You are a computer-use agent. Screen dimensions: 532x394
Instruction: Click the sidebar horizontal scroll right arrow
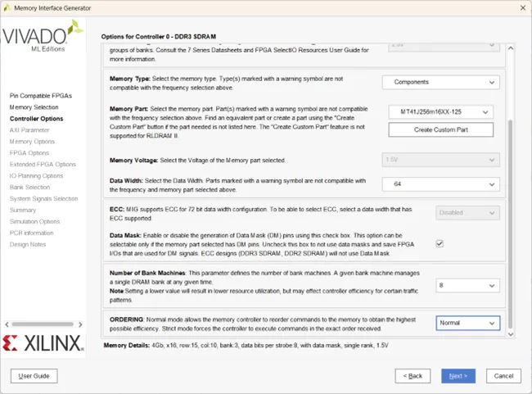80,324
